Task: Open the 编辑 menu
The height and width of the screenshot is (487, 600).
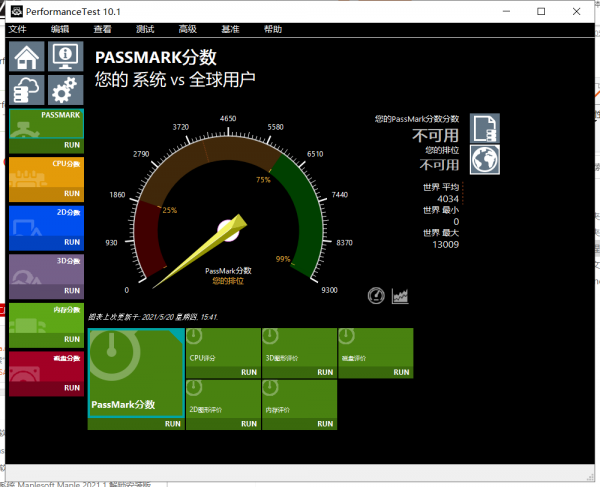Action: click(x=60, y=29)
